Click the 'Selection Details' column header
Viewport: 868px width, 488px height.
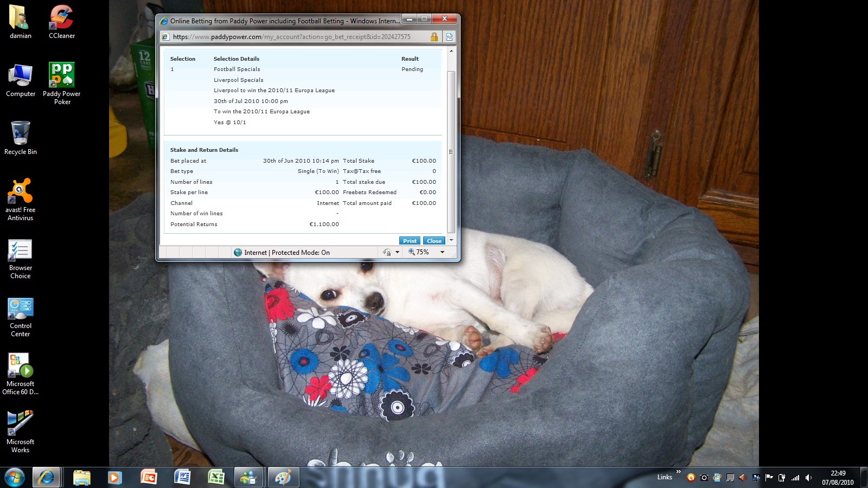coord(237,59)
